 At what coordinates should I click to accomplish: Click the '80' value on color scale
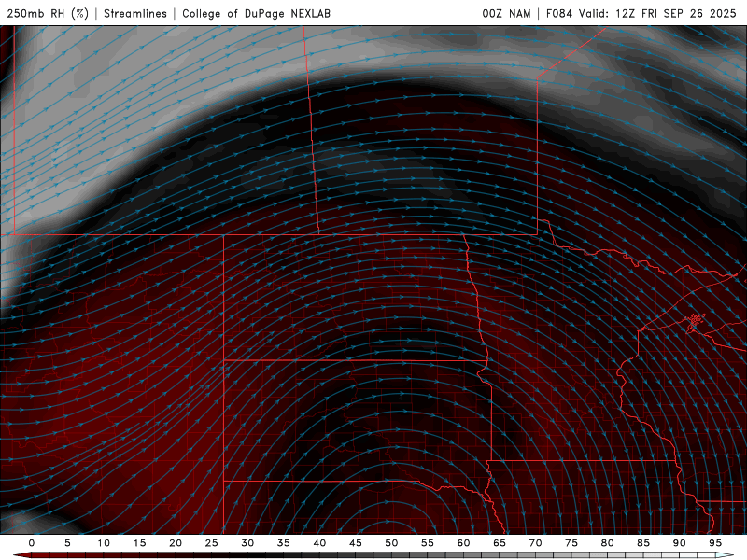point(607,543)
